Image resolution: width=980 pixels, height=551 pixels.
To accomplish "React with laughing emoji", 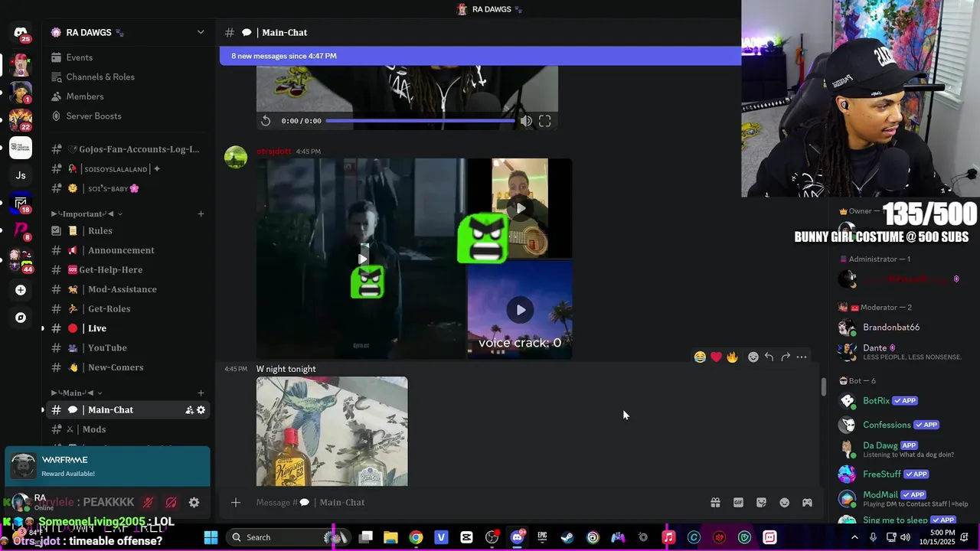I will point(700,357).
